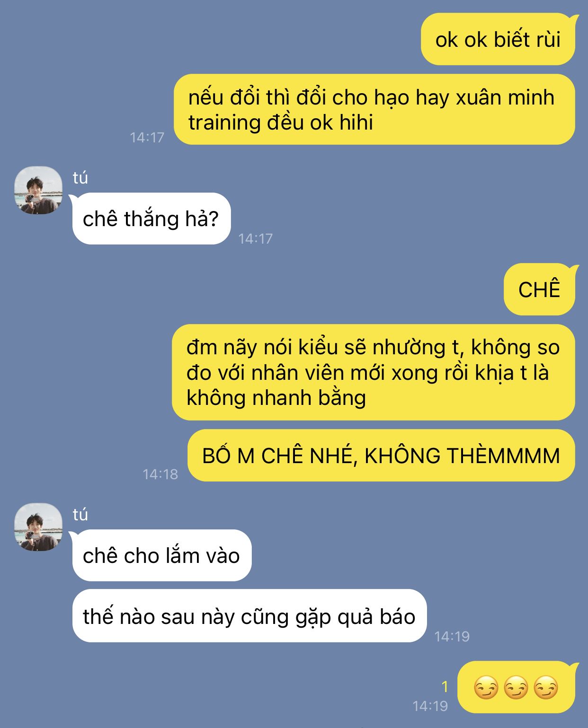Tap the first smirking emoji
Image resolution: width=588 pixels, height=728 pixels.
pos(486,688)
